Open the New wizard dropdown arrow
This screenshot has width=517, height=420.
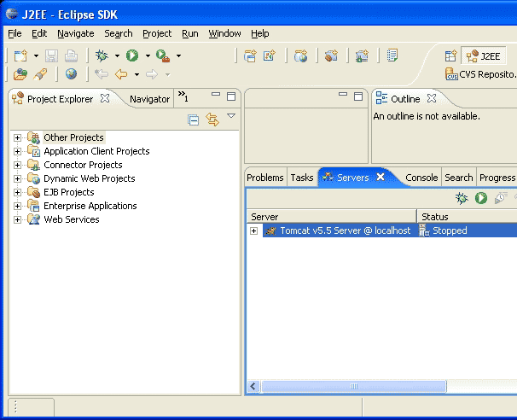[x=37, y=55]
